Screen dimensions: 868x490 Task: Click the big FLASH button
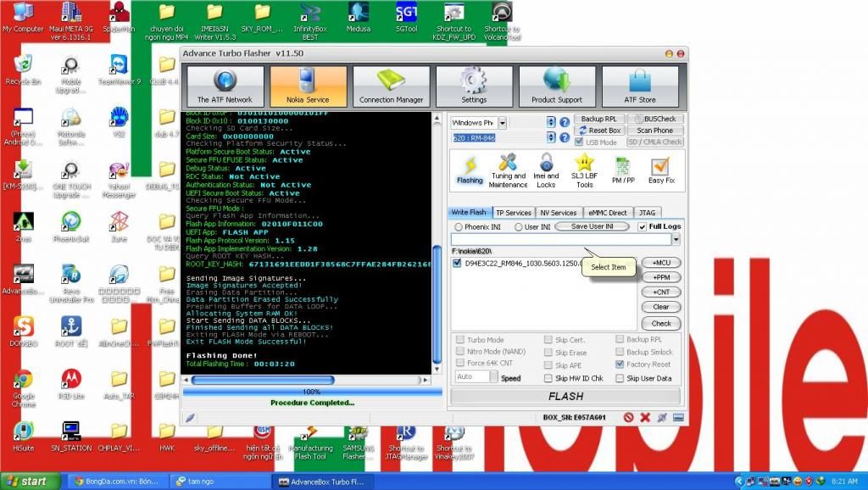coord(565,397)
